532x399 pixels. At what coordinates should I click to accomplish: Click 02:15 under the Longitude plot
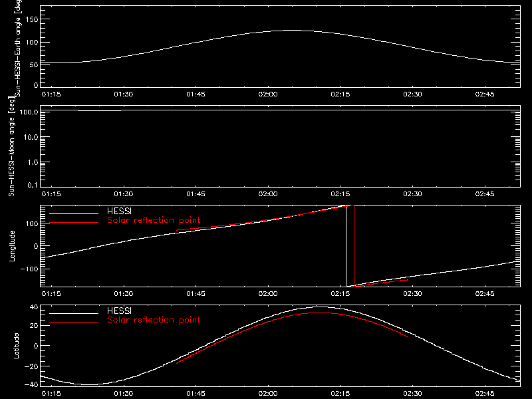coord(340,294)
